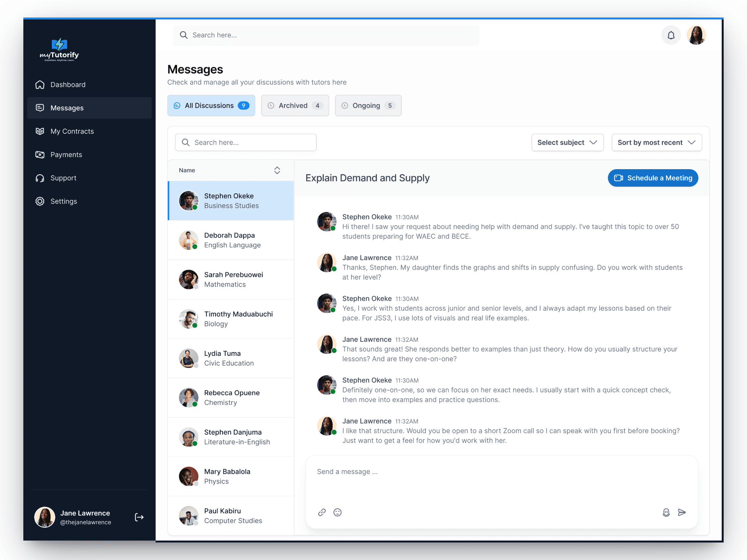Viewport: 747px width, 560px height.
Task: Open Settings from the sidebar
Action: point(64,201)
